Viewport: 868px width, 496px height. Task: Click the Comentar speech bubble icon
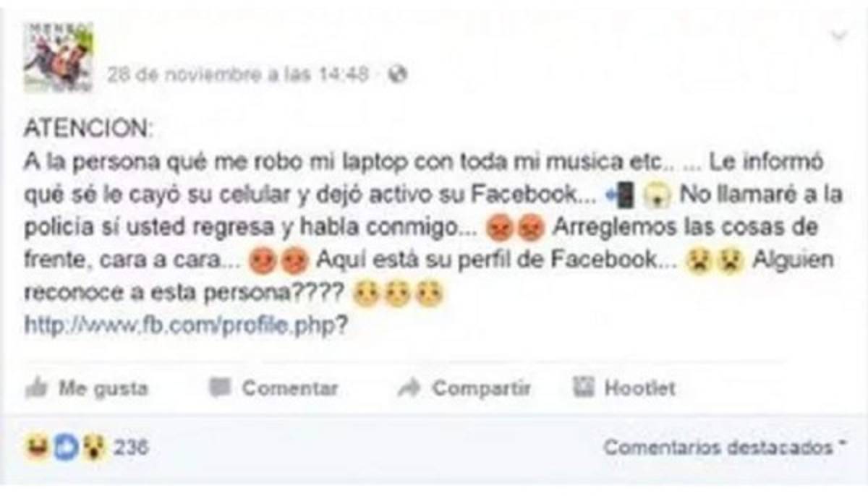[x=219, y=388]
